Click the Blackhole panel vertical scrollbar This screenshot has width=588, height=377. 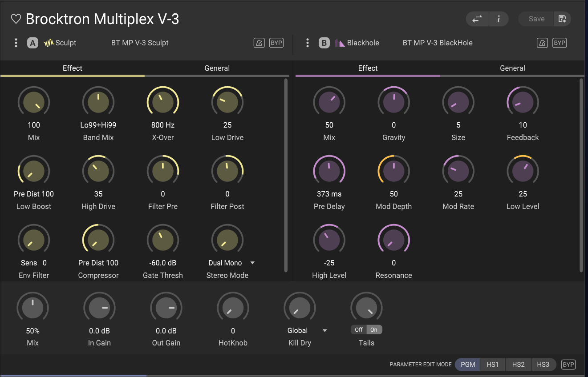pos(581,175)
